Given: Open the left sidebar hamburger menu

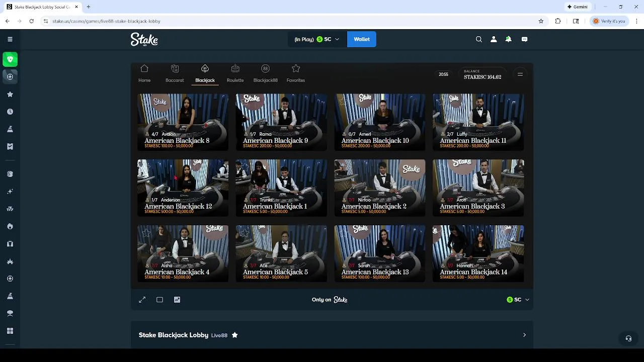Looking at the screenshot, I should [x=10, y=39].
